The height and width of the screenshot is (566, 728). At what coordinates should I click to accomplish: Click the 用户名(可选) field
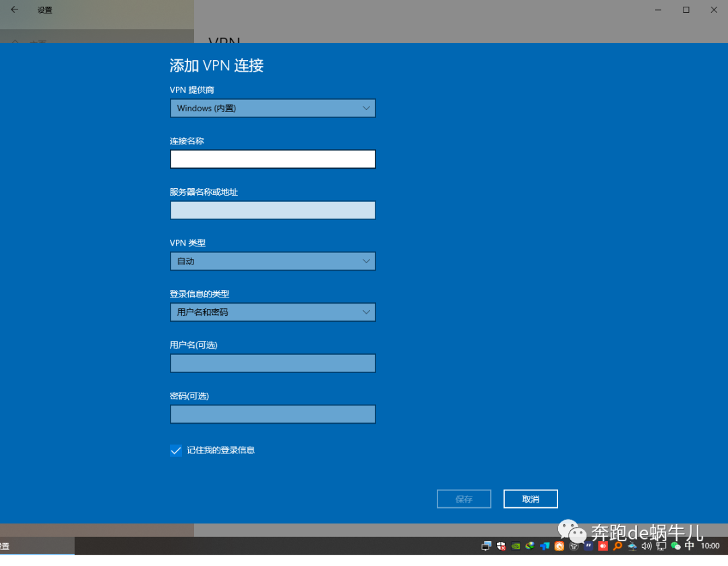click(x=272, y=364)
